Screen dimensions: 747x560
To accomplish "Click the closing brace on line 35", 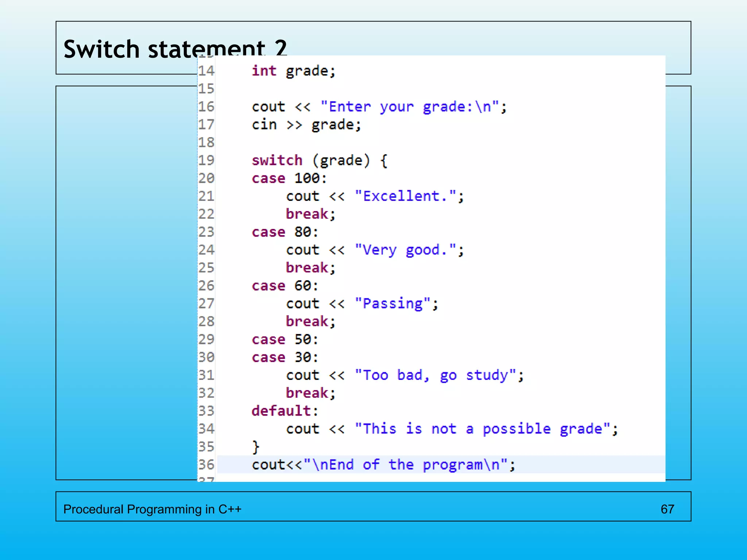I will coord(256,447).
